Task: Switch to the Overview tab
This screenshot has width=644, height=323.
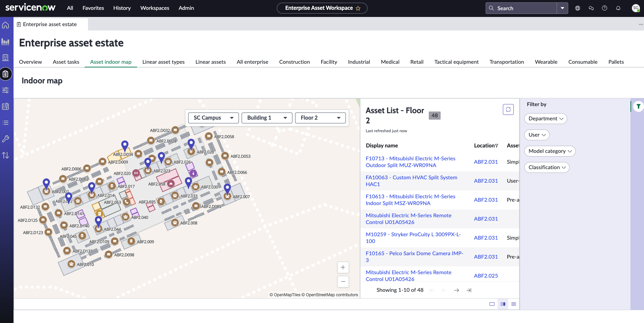Action: 30,62
